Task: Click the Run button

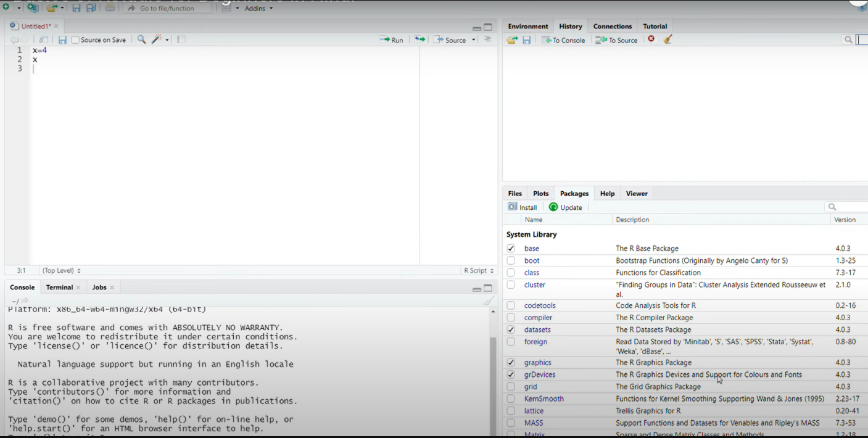Action: (392, 39)
